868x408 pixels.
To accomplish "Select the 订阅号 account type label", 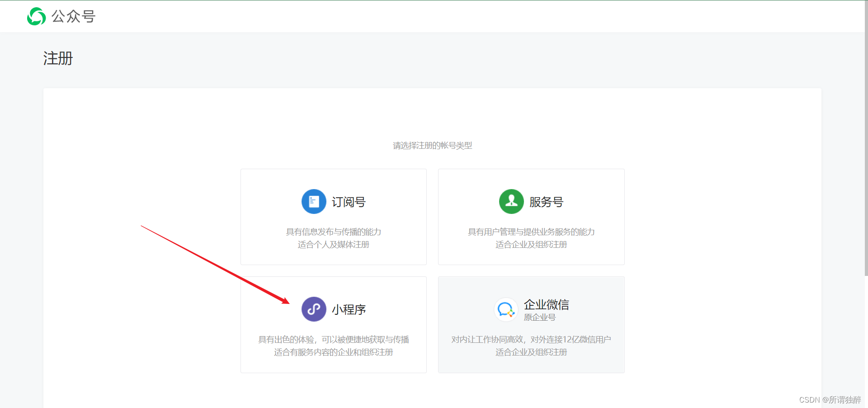I will pos(349,202).
